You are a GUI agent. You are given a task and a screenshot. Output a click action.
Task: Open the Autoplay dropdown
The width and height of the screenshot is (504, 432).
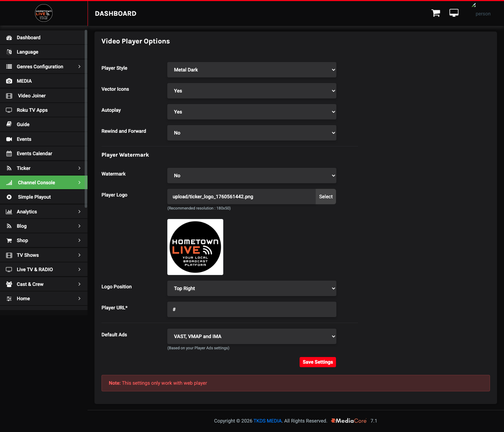pyautogui.click(x=252, y=112)
